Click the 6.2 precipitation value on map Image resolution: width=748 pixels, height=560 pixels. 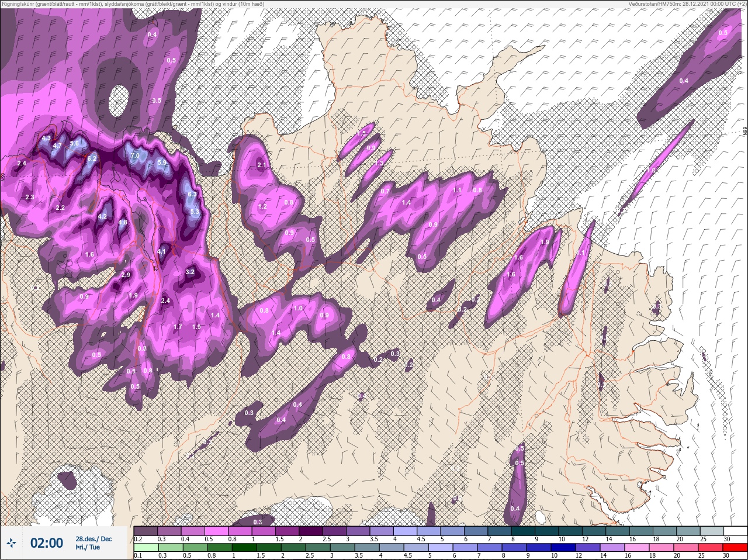92,158
